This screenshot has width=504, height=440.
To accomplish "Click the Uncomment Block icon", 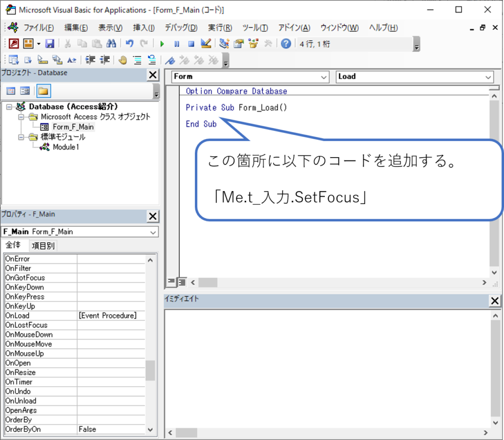I will (152, 60).
